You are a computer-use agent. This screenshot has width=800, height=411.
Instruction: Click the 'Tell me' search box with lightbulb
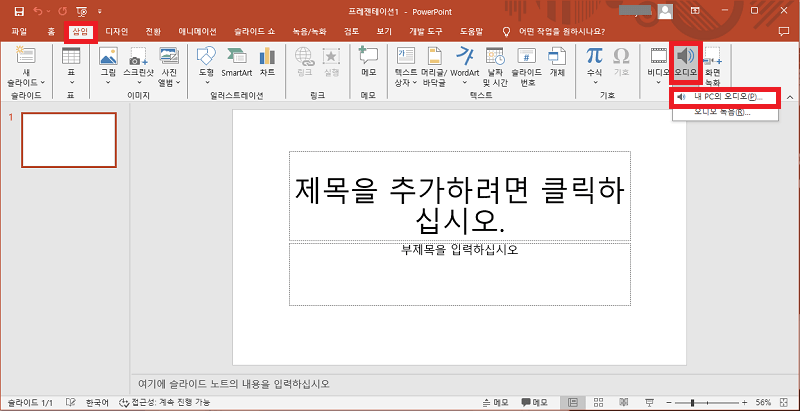pos(555,32)
